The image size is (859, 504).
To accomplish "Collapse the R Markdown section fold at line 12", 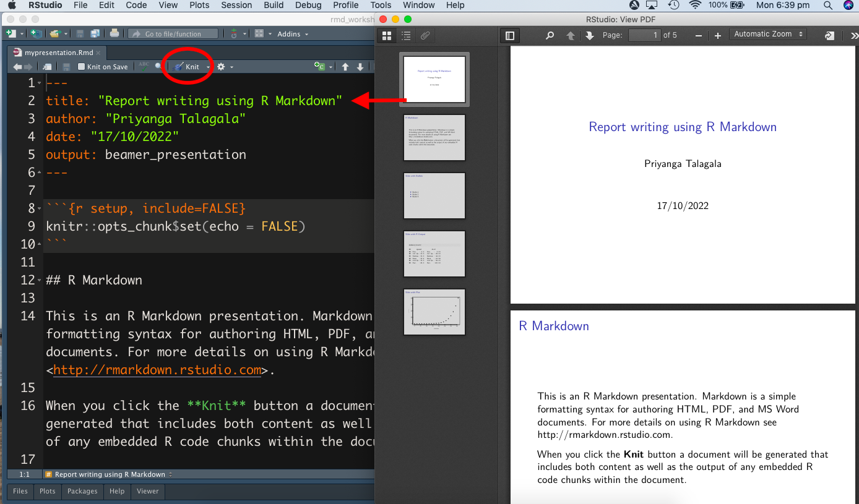I will tap(40, 280).
